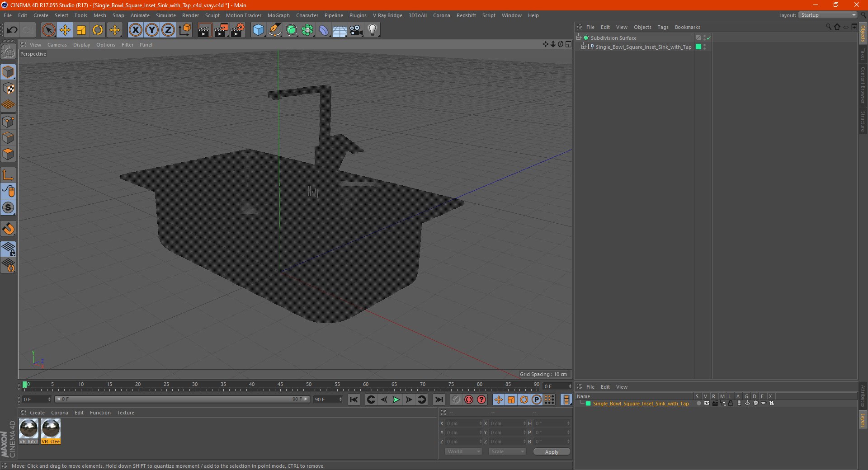Open the Structure side tab
The image size is (868, 470).
863,121
